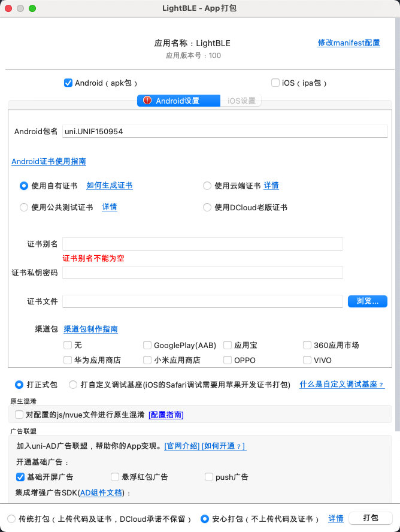Check the 应用宝 checkbox
The height and width of the screenshot is (532, 400).
point(228,345)
